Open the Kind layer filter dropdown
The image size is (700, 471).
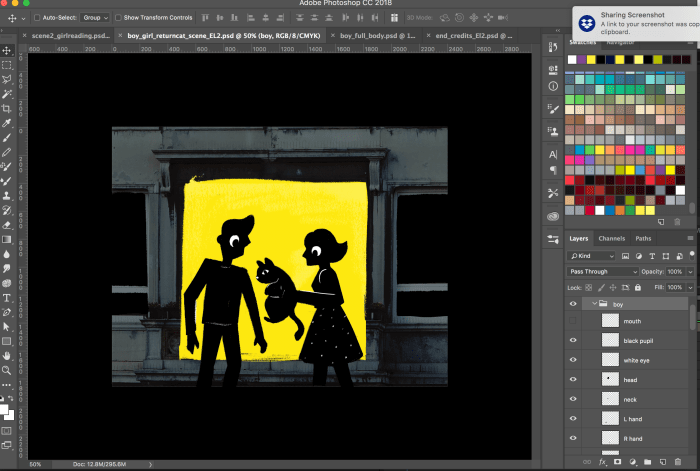(x=591, y=256)
